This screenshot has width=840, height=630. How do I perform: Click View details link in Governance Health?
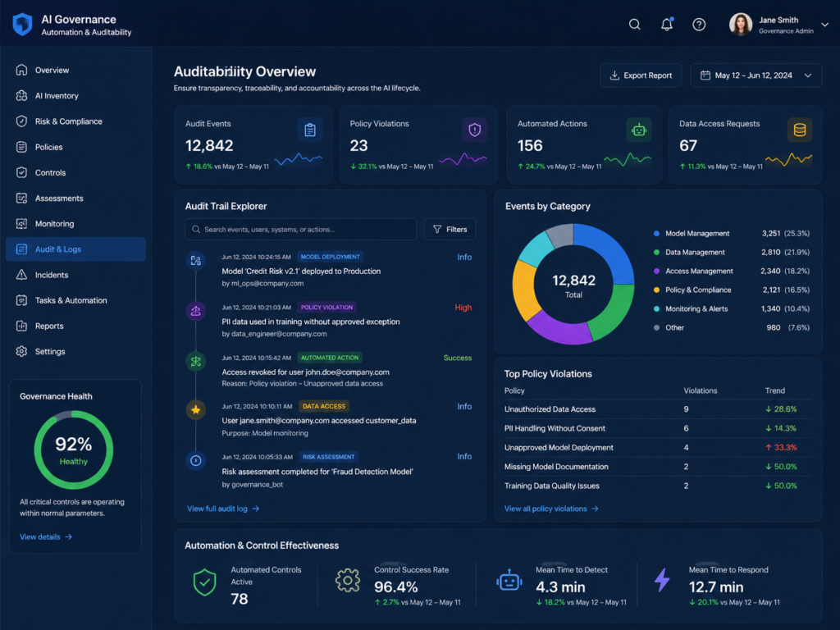[46, 536]
